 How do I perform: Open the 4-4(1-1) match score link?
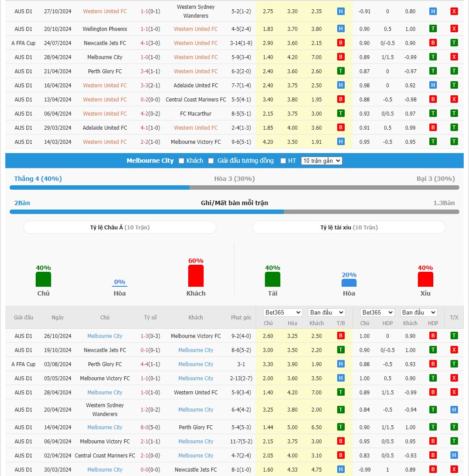point(150,364)
